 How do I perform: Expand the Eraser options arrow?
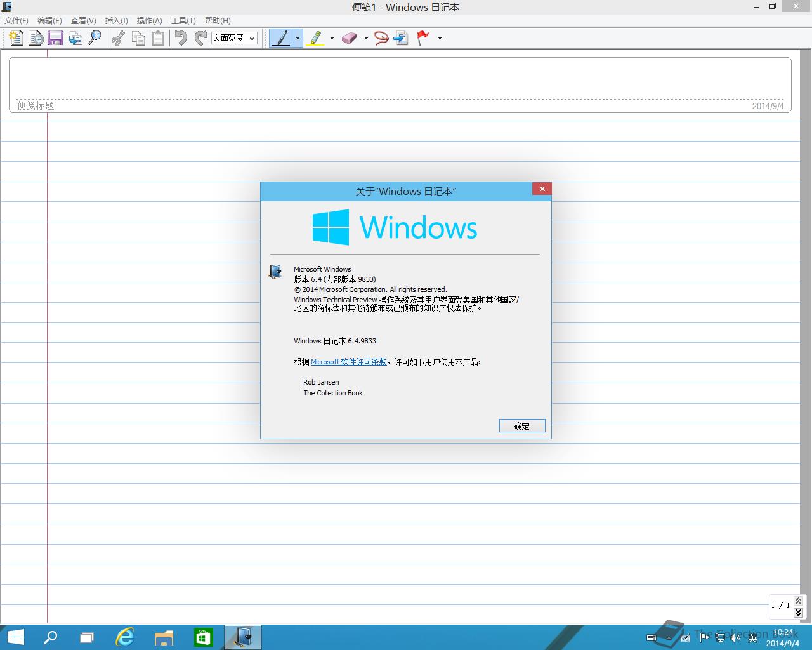pos(366,38)
